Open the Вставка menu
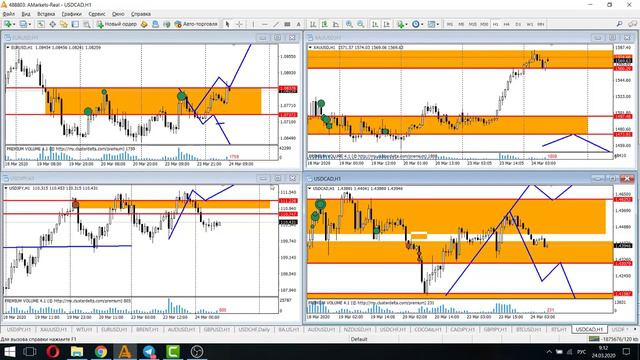The height and width of the screenshot is (360, 640). pos(46,14)
